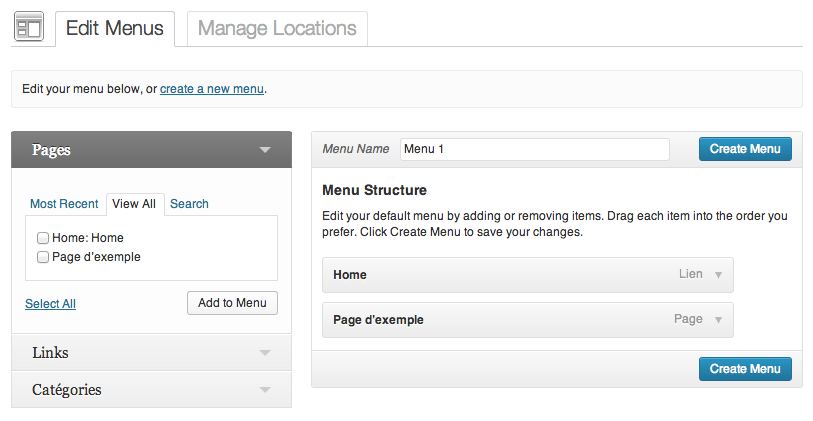Image resolution: width=813 pixels, height=421 pixels.
Task: Click the Add to Menu button
Action: (x=232, y=303)
